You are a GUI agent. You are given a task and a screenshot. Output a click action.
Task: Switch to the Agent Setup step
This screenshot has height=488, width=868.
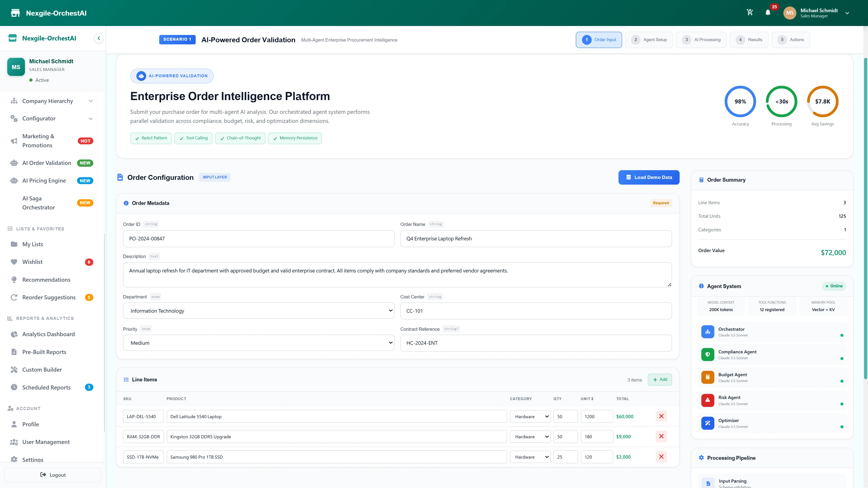649,39
